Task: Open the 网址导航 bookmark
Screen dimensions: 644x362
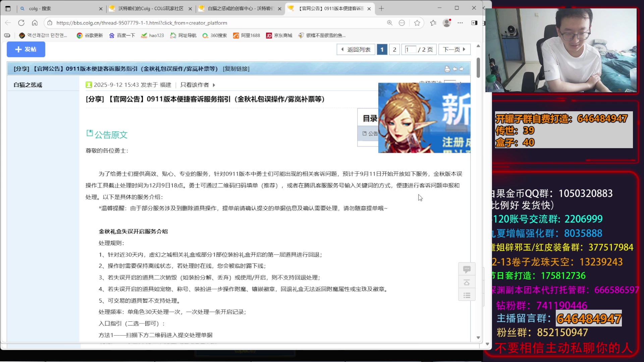Action: click(x=183, y=35)
